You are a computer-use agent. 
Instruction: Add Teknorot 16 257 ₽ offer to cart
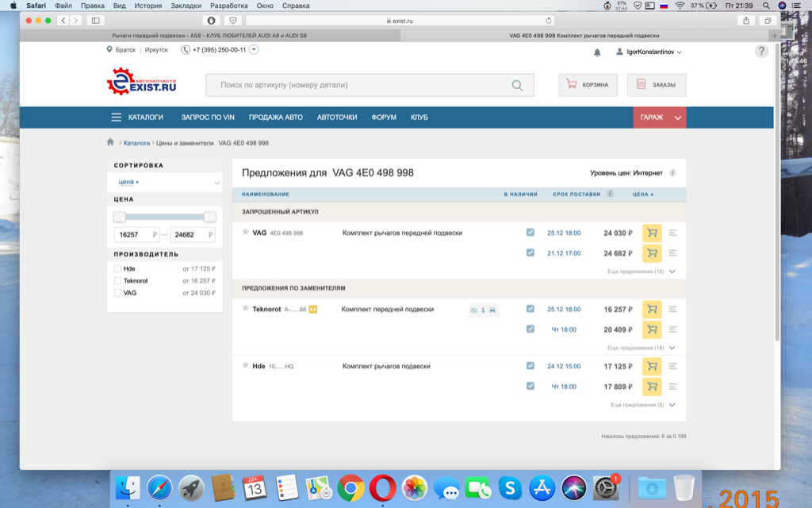coord(651,310)
